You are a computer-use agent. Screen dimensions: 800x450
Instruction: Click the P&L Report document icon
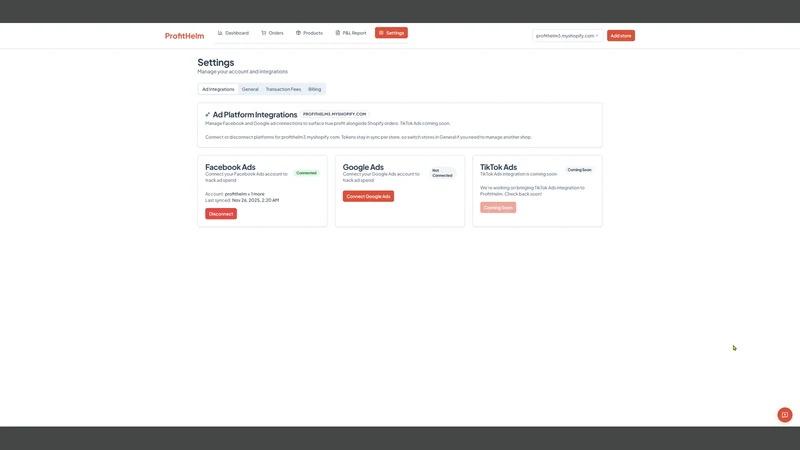(338, 33)
